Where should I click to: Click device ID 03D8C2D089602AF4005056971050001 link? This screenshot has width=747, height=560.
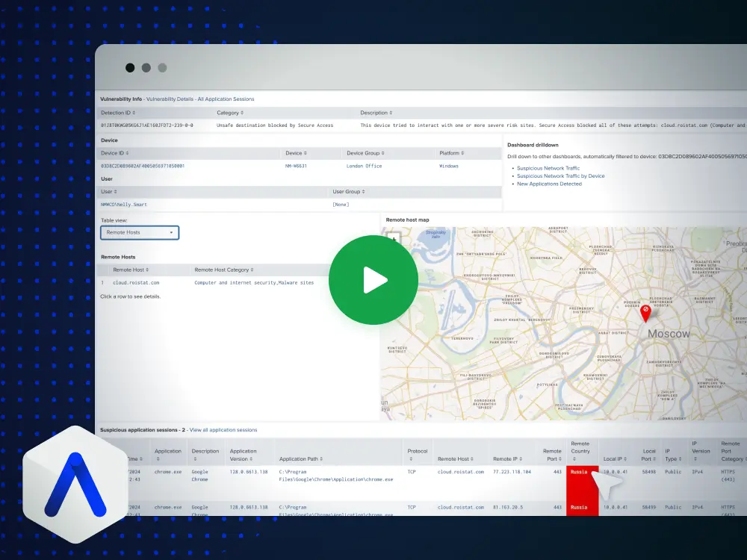143,167
